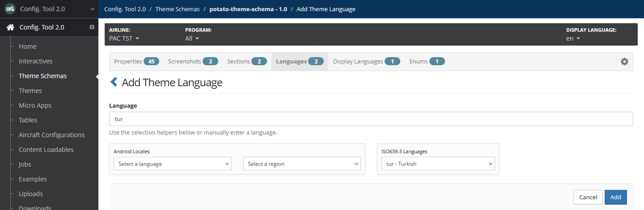Switch to the Screenshots tab
Image resolution: width=644 pixels, height=210 pixels.
tap(193, 62)
